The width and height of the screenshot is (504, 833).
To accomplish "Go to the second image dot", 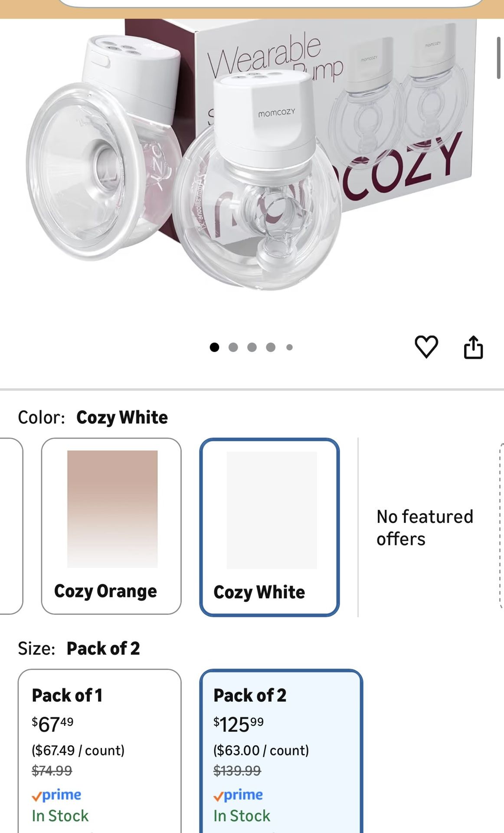I will point(233,347).
